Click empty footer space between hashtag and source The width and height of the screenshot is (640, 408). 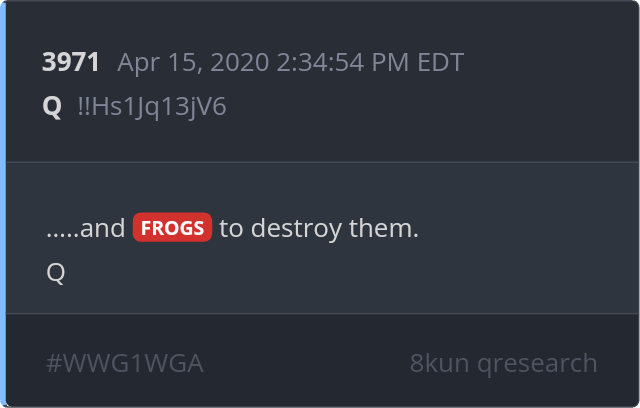306,363
